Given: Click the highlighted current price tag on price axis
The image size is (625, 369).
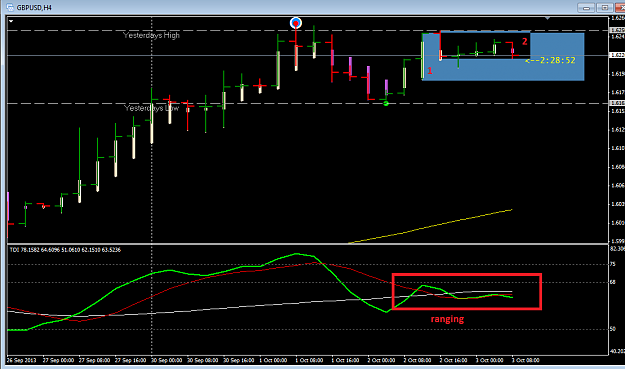Looking at the screenshot, I should (617, 55).
